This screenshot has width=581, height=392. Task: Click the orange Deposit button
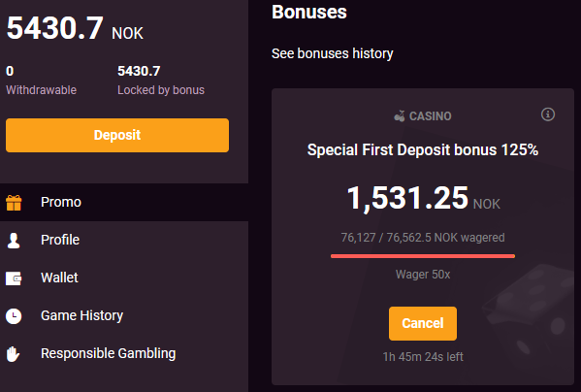(x=117, y=135)
